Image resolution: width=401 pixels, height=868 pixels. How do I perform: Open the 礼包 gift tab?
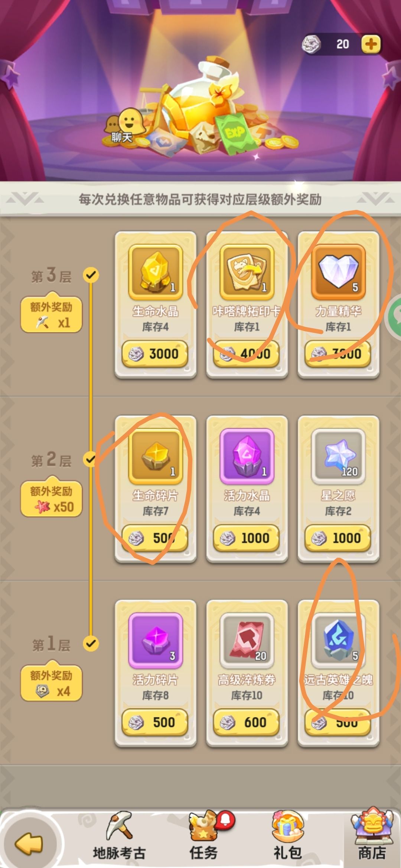point(288,836)
